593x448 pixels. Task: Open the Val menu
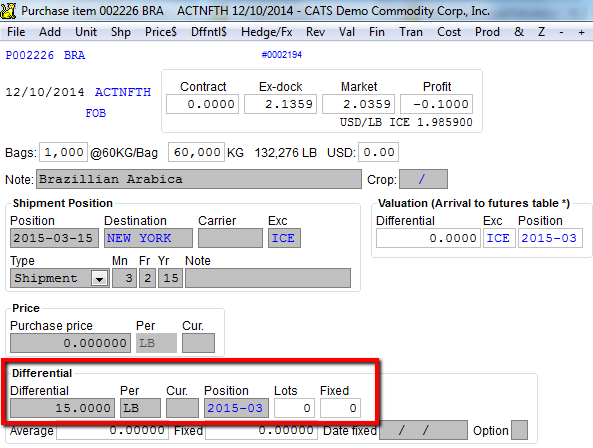click(x=347, y=32)
